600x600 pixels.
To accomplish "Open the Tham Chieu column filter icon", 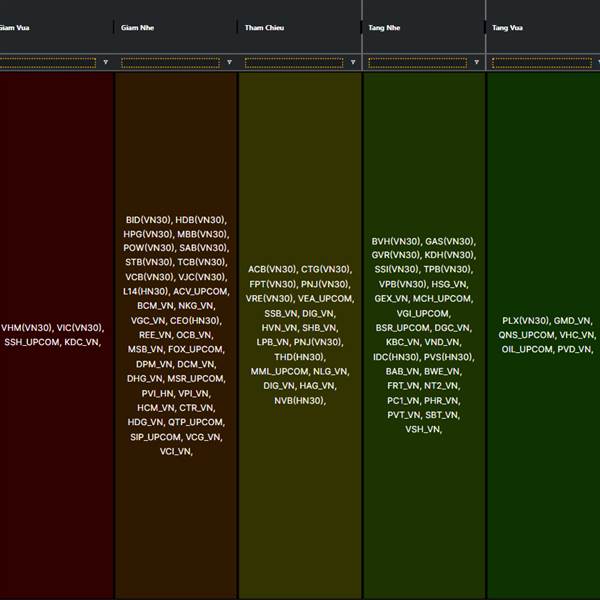I will [x=353, y=62].
